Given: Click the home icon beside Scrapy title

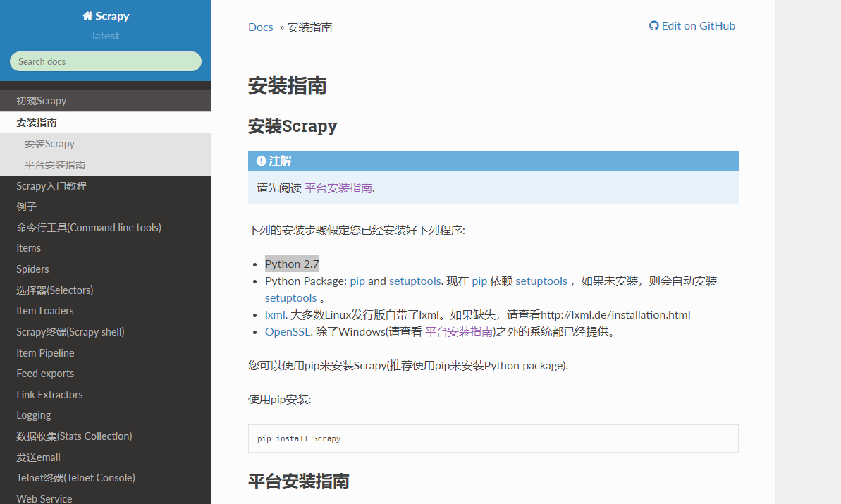Looking at the screenshot, I should coord(87,16).
